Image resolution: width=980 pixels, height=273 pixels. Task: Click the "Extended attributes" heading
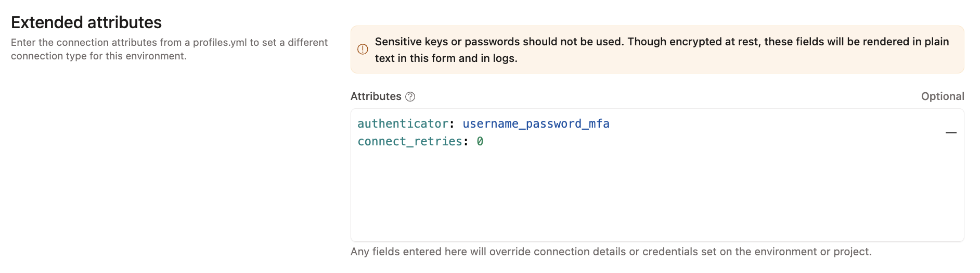pyautogui.click(x=86, y=22)
